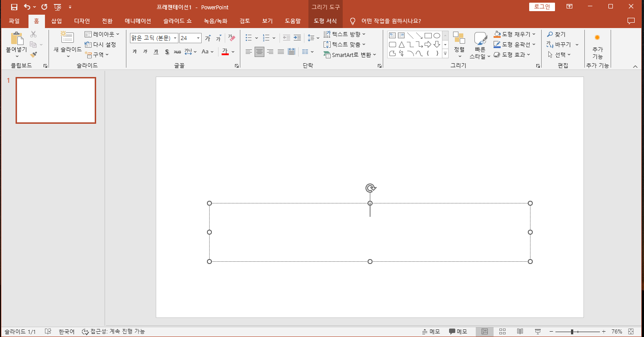The width and height of the screenshot is (644, 337).
Task: Copy selection with the copy icon
Action: click(33, 45)
